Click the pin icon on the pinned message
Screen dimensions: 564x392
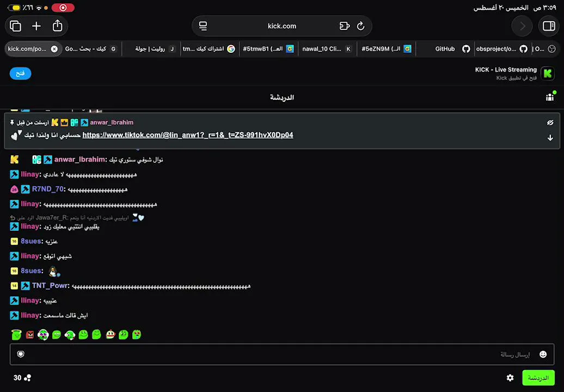click(x=12, y=122)
